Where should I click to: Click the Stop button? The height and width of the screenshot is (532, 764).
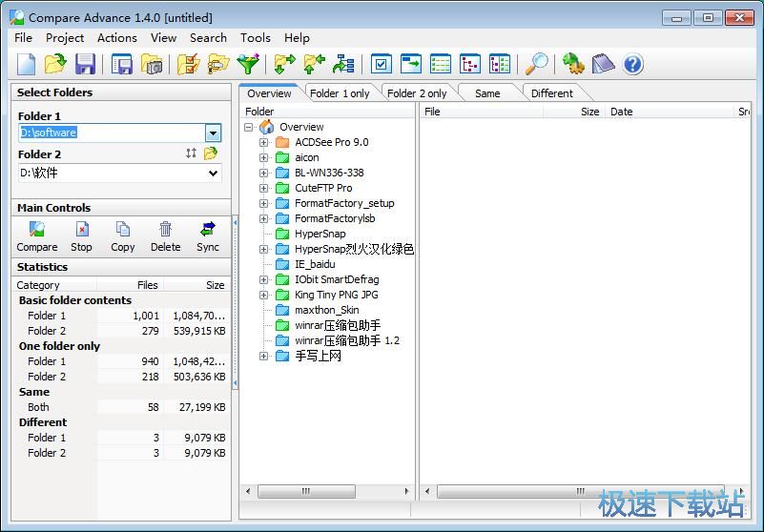click(81, 236)
